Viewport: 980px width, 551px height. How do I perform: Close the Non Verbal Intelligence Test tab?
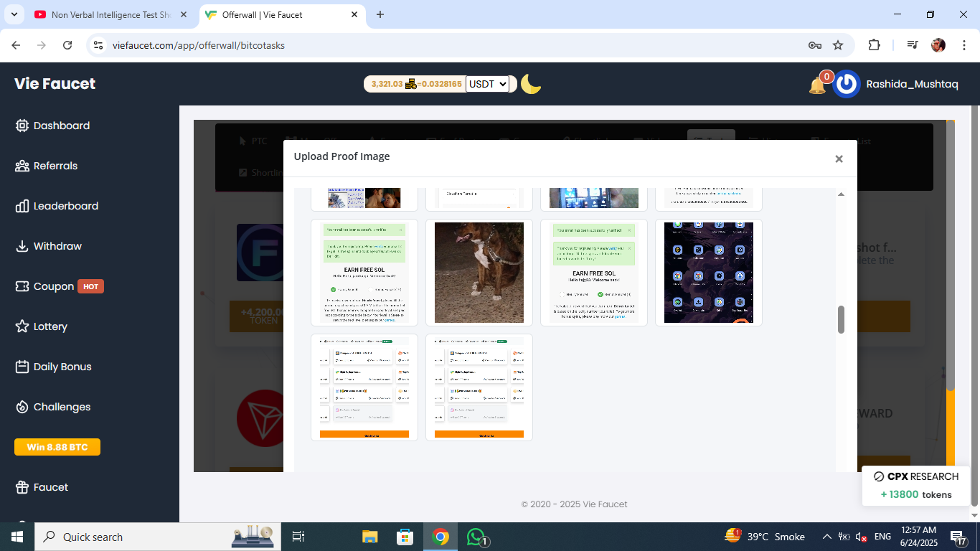click(183, 14)
